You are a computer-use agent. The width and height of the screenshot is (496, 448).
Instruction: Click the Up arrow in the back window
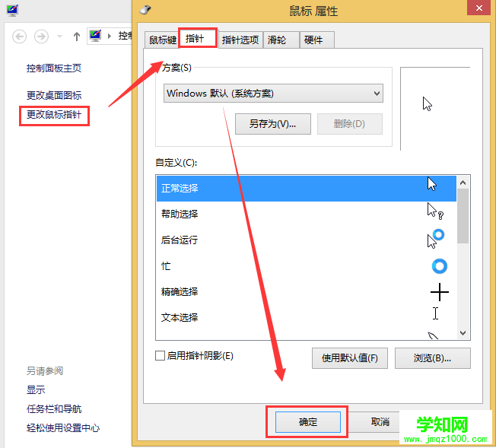coord(77,37)
